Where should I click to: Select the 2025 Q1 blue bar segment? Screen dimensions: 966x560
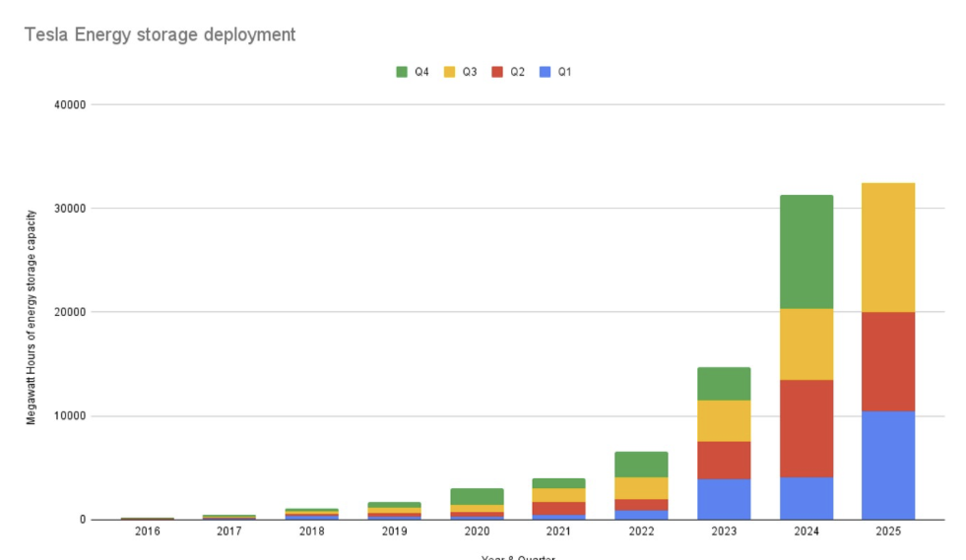pyautogui.click(x=887, y=465)
